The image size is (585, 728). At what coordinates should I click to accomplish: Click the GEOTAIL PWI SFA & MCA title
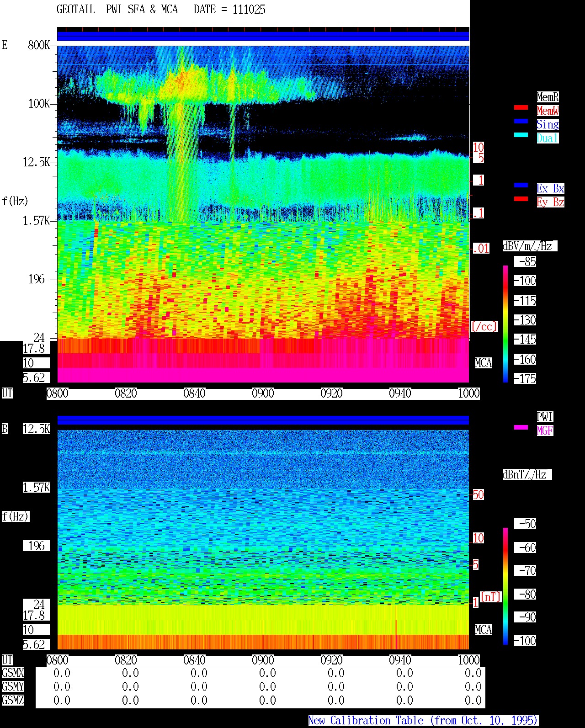pyautogui.click(x=117, y=10)
